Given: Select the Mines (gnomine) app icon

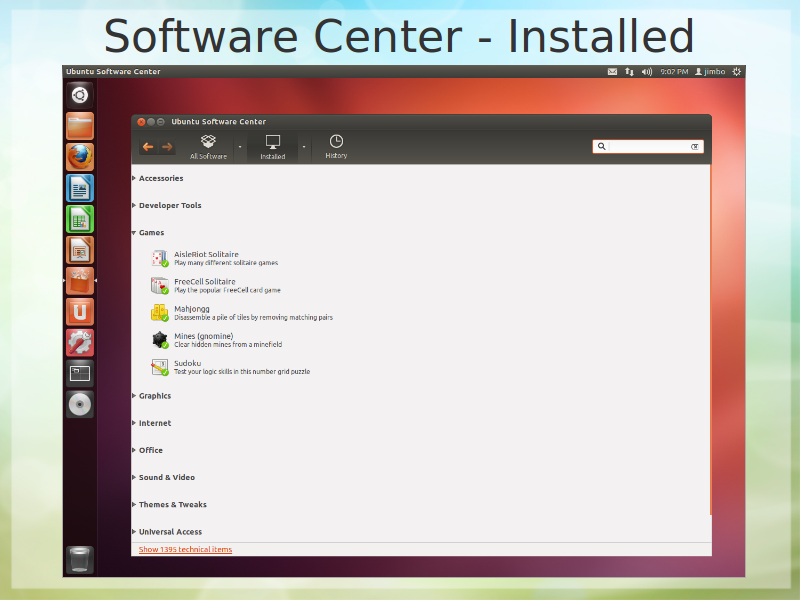Looking at the screenshot, I should 160,340.
